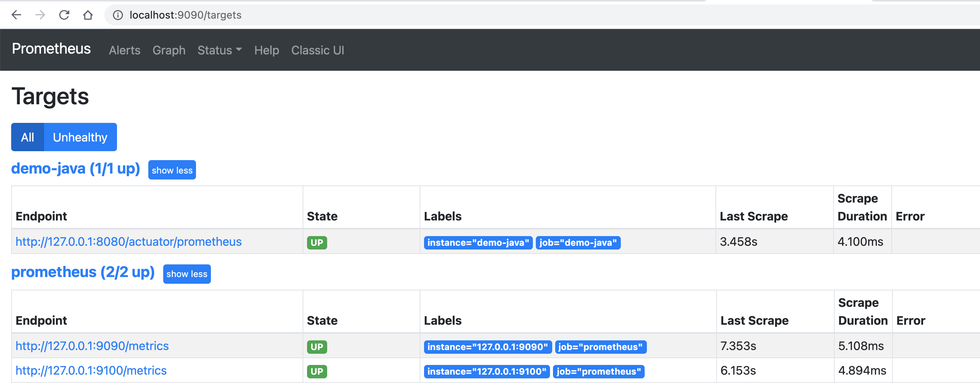This screenshot has width=980, height=391.
Task: Open http://127.0.0.1:9100/metrics endpoint
Action: click(x=91, y=371)
